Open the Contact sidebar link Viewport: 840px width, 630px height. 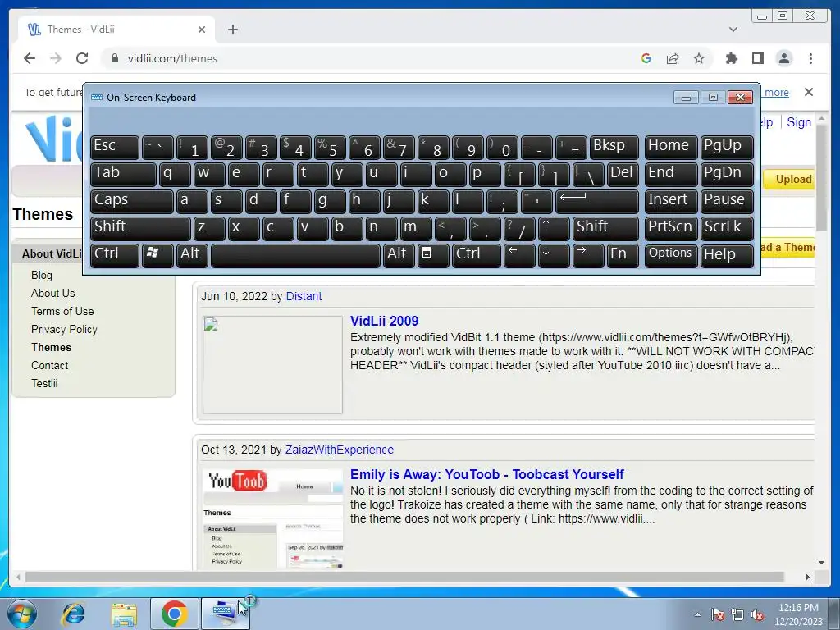[x=49, y=365]
